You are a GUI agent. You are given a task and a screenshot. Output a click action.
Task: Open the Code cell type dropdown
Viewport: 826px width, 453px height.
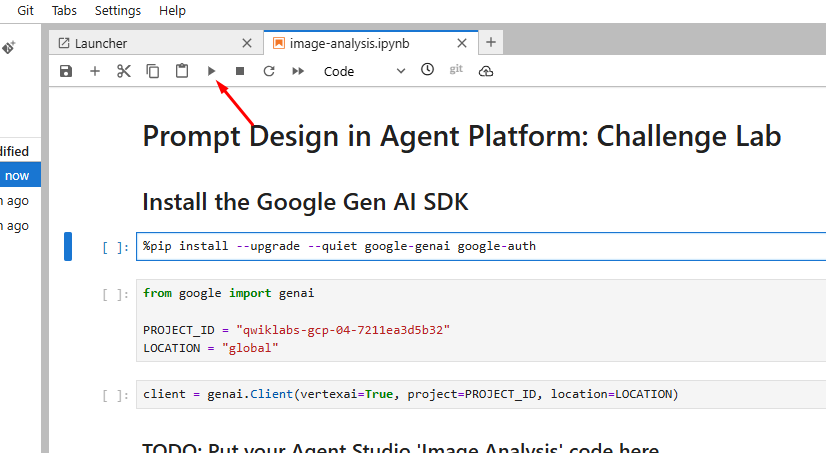pos(364,71)
